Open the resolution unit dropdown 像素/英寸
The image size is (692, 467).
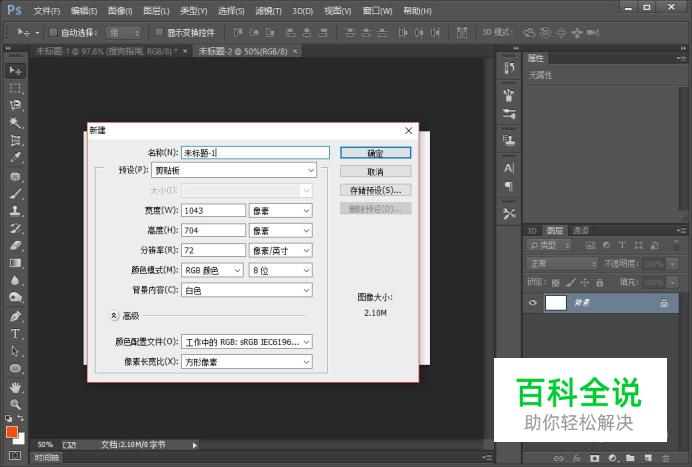(280, 250)
